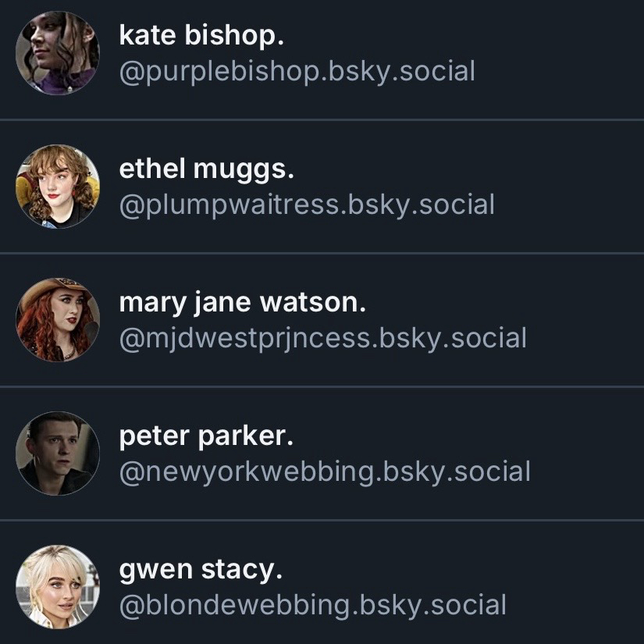
Task: Open the 'peter parker.' display name
Action: 206,436
